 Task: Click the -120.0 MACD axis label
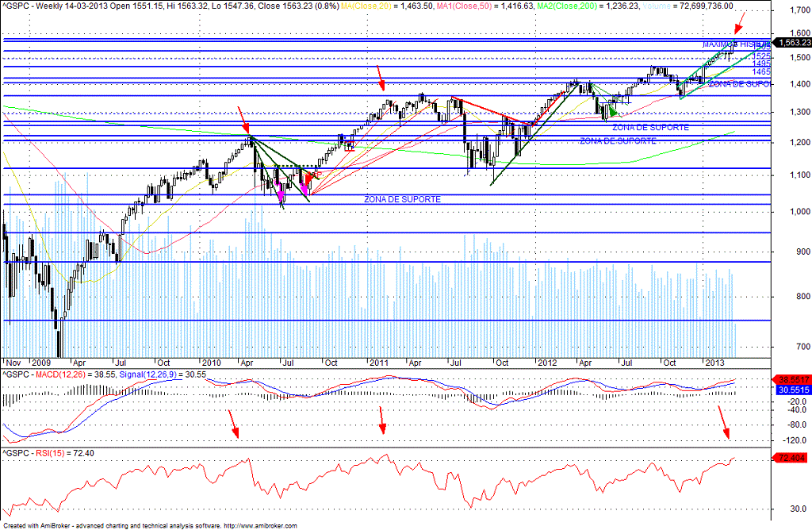[x=796, y=440]
